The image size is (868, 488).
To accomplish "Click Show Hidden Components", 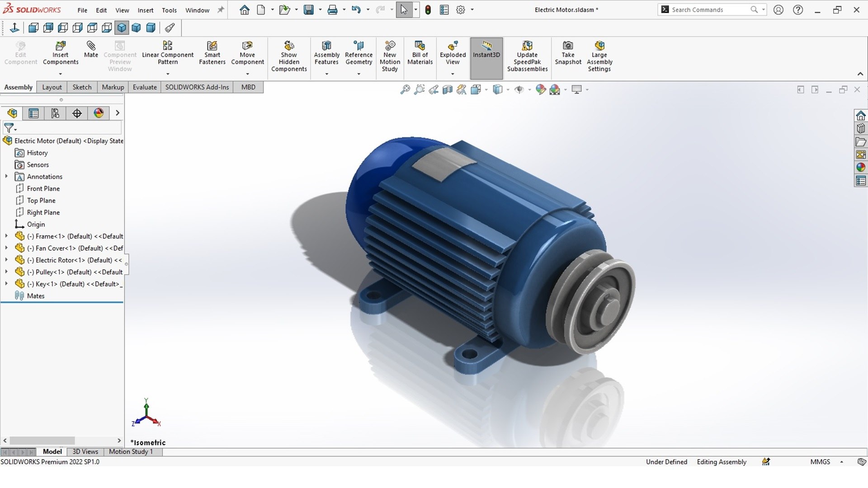I will point(289,56).
